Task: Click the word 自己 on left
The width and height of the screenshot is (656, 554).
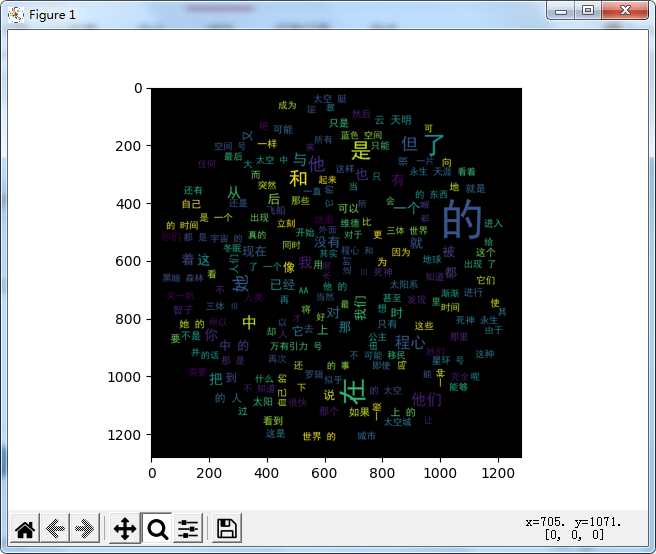Action: tap(192, 204)
